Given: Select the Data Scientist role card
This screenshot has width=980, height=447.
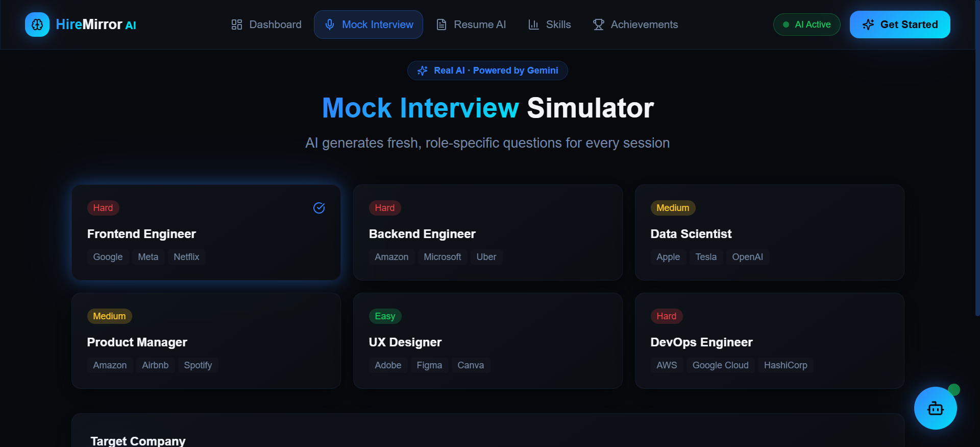Looking at the screenshot, I should tap(770, 232).
